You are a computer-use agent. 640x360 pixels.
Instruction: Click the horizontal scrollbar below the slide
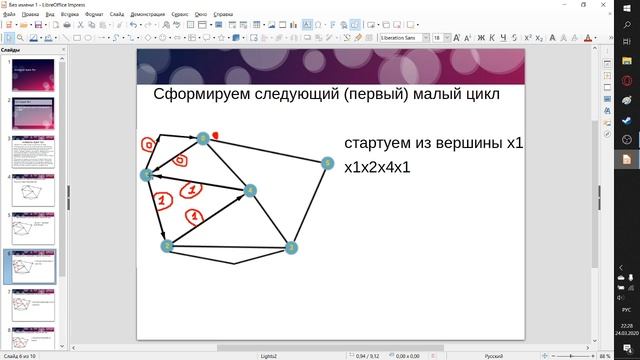click(330, 348)
